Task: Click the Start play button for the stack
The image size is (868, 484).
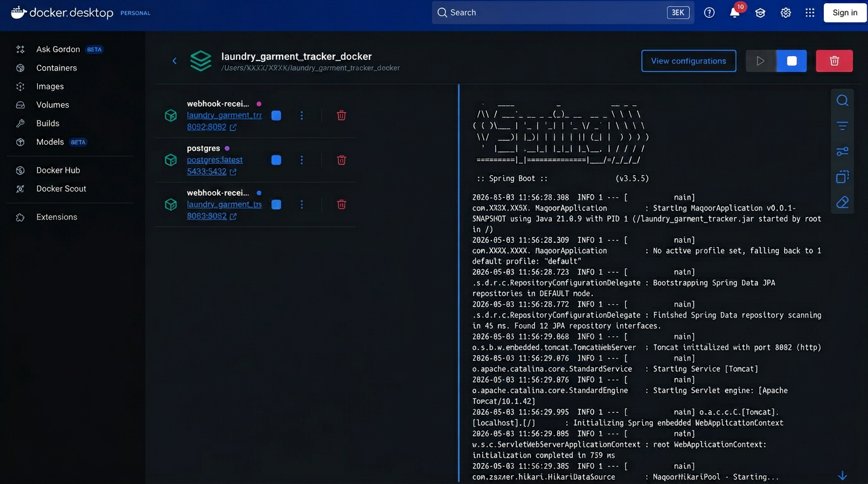Action: pyautogui.click(x=761, y=61)
